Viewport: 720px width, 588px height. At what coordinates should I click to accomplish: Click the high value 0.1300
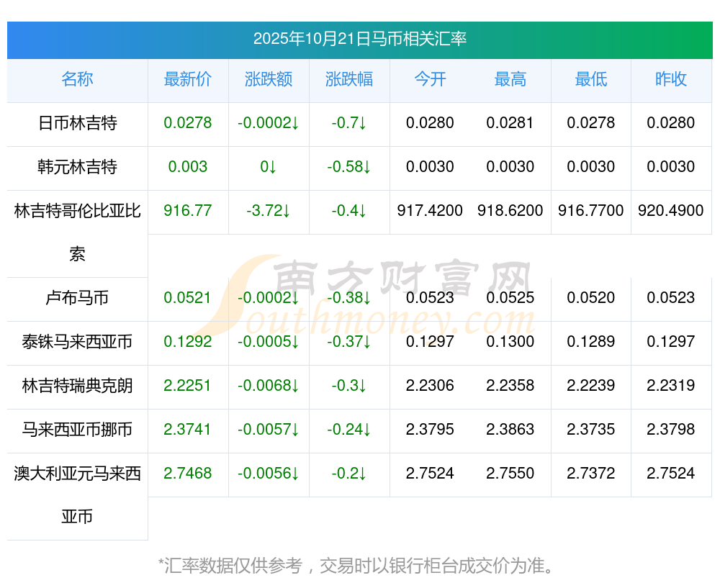510,342
